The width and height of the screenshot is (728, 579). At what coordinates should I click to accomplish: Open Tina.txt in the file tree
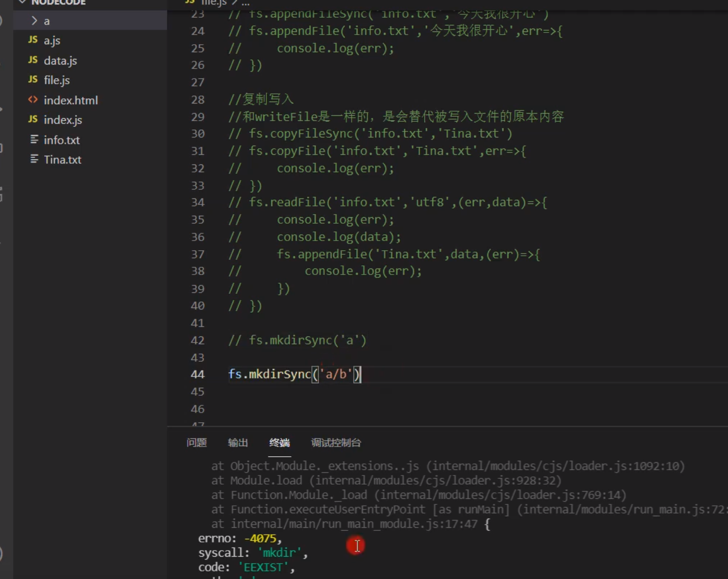point(62,159)
